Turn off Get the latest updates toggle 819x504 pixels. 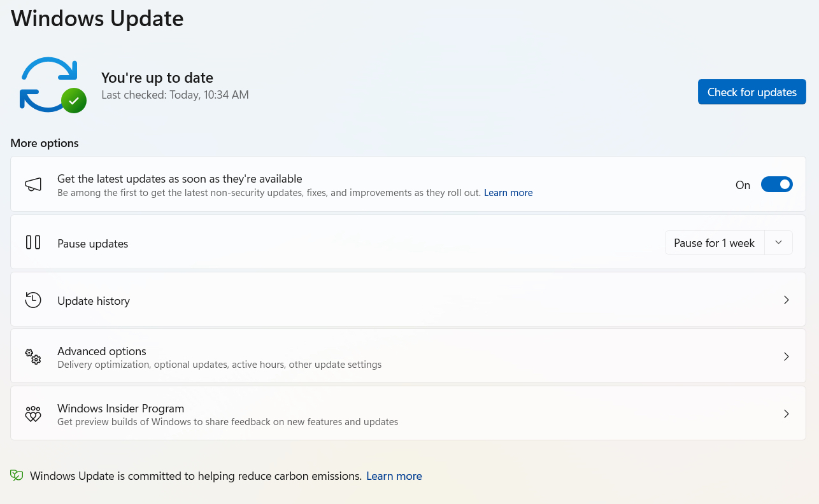777,185
